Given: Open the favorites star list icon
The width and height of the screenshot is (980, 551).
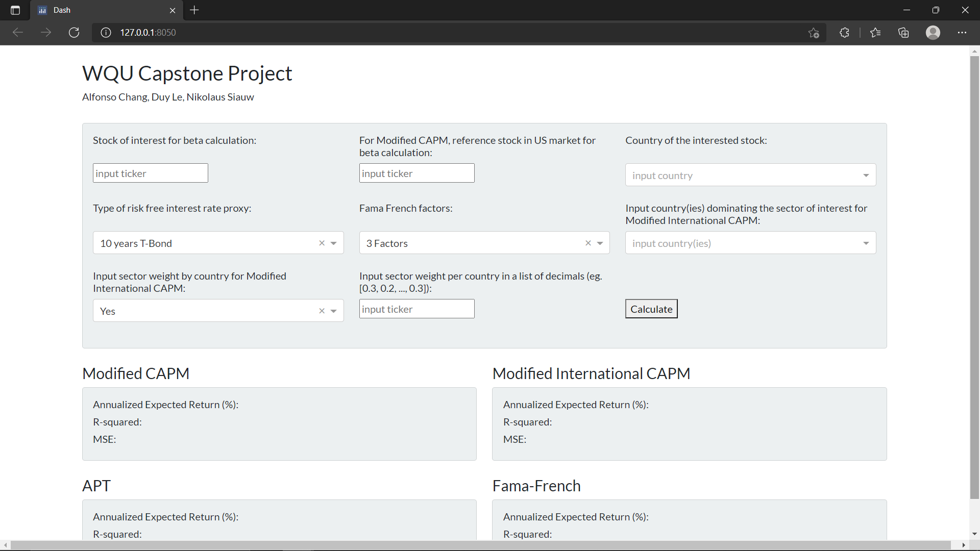Looking at the screenshot, I should [875, 33].
